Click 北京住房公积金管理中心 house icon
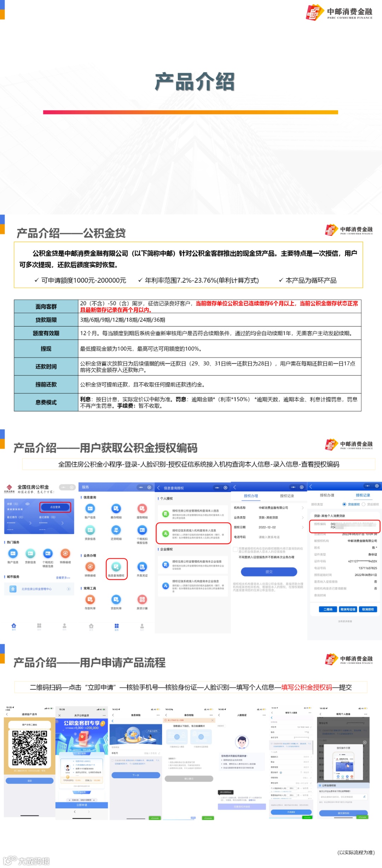Viewport: 382px width, 868px height. [13, 589]
